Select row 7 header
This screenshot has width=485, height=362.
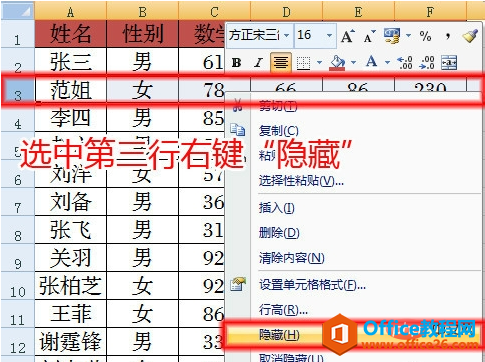click(17, 201)
